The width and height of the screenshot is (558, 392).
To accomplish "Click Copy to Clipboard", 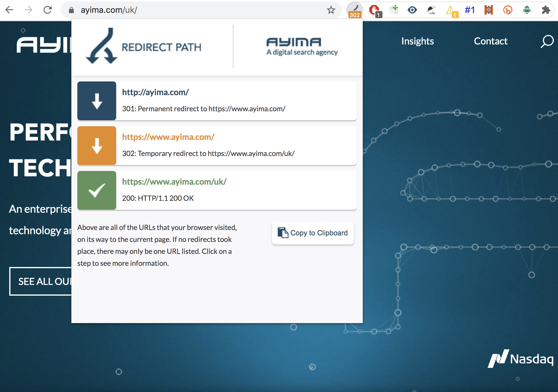I will pyautogui.click(x=313, y=233).
